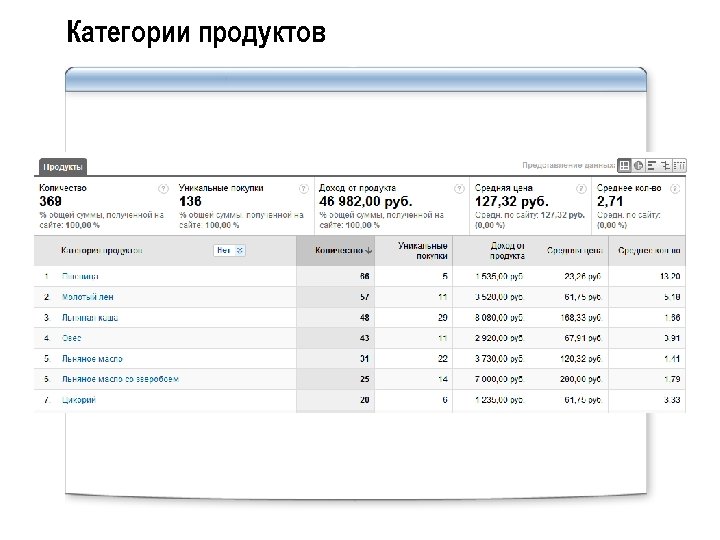The image size is (720, 540).
Task: Open help icon next to Среднее кол-во
Action: click(675, 189)
